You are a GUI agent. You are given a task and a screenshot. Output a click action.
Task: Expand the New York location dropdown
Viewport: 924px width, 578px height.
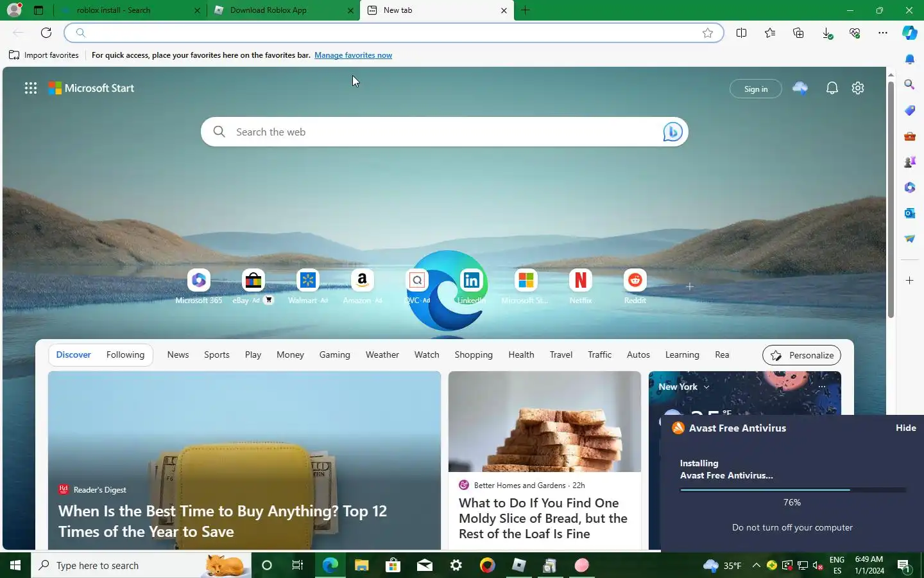pyautogui.click(x=706, y=387)
